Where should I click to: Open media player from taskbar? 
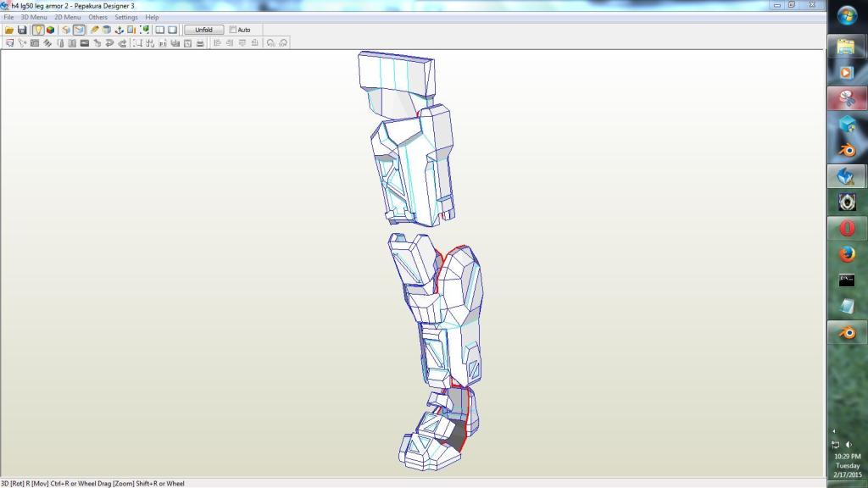pos(847,73)
